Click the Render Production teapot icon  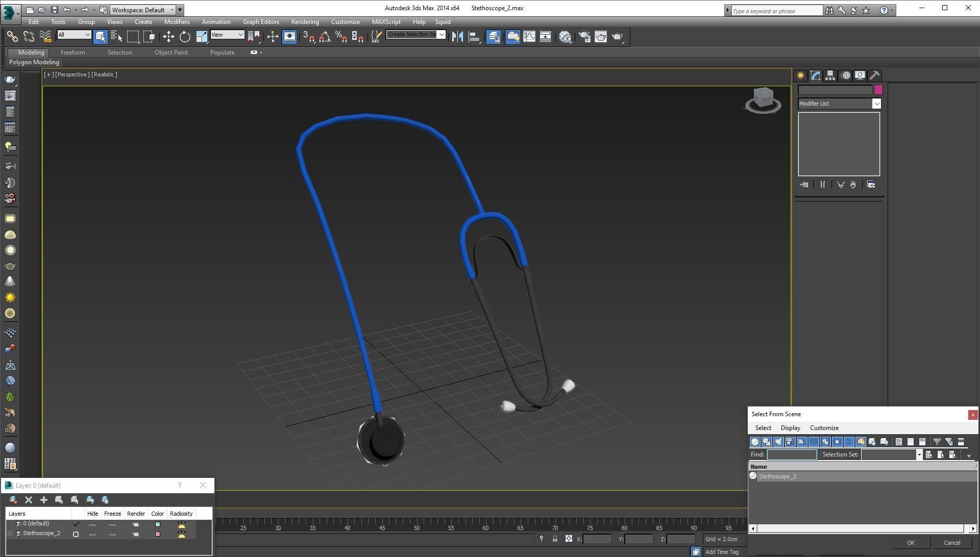click(x=617, y=37)
